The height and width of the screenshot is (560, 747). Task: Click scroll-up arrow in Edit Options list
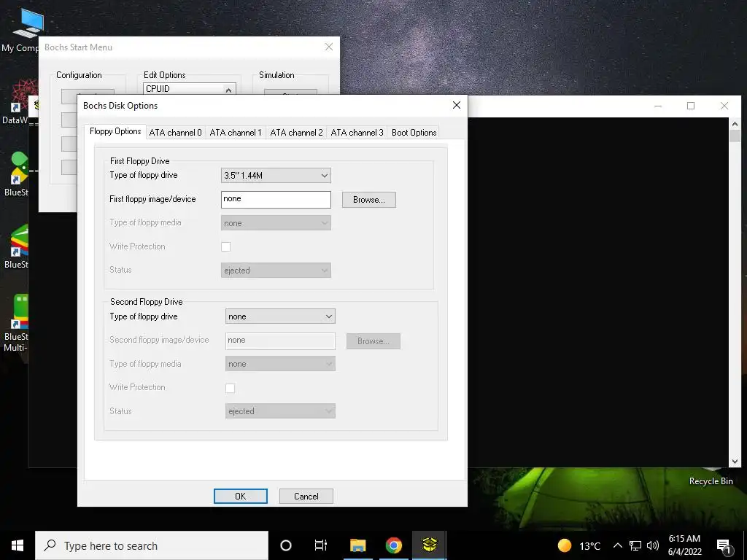(228, 90)
